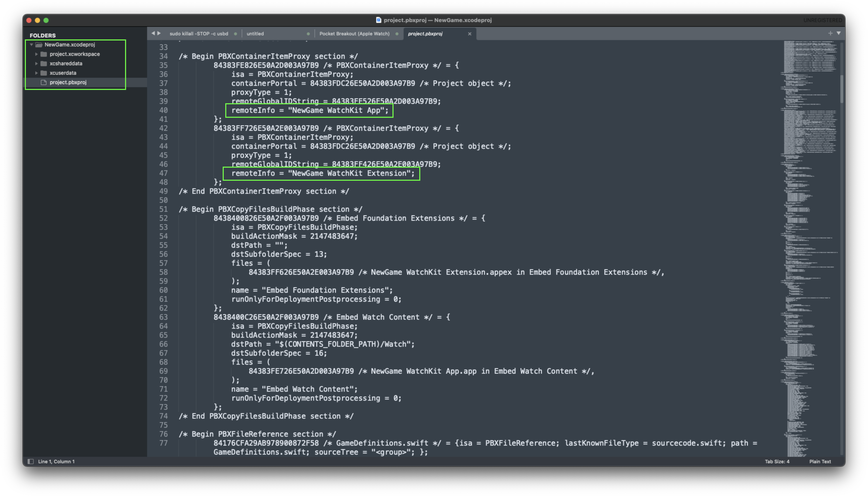Screen dimensions: 868x496
Task: Open the Tab Size: 4 menu
Action: pos(777,462)
